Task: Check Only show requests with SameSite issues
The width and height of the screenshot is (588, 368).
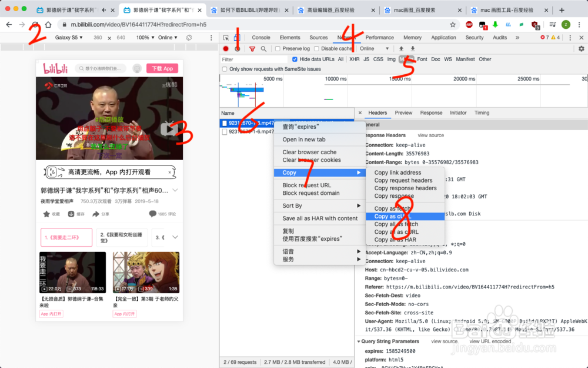Action: click(x=225, y=69)
